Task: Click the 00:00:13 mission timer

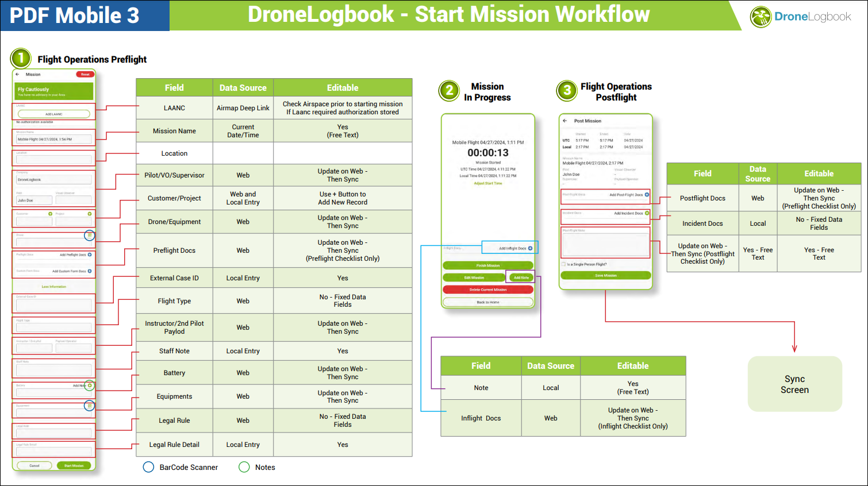Action: click(x=488, y=153)
